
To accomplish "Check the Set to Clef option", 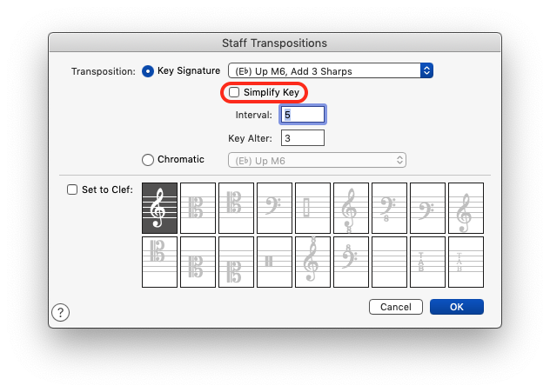I will [73, 189].
